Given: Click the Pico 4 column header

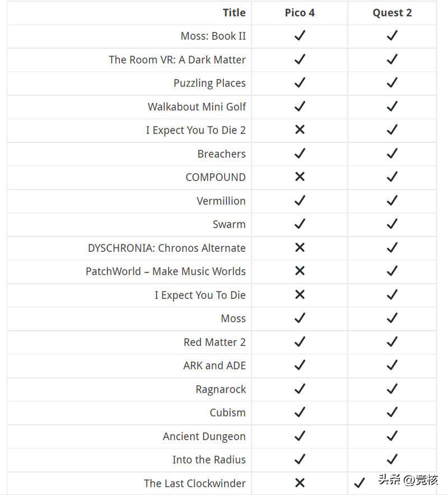Looking at the screenshot, I should coord(300,13).
